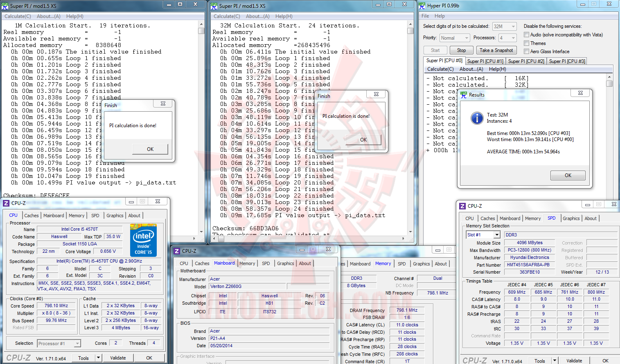Select CPU tab in the CPU-Z Memory Slot Selection window
Image resolution: width=620 pixels, height=364 pixels.
(x=469, y=218)
